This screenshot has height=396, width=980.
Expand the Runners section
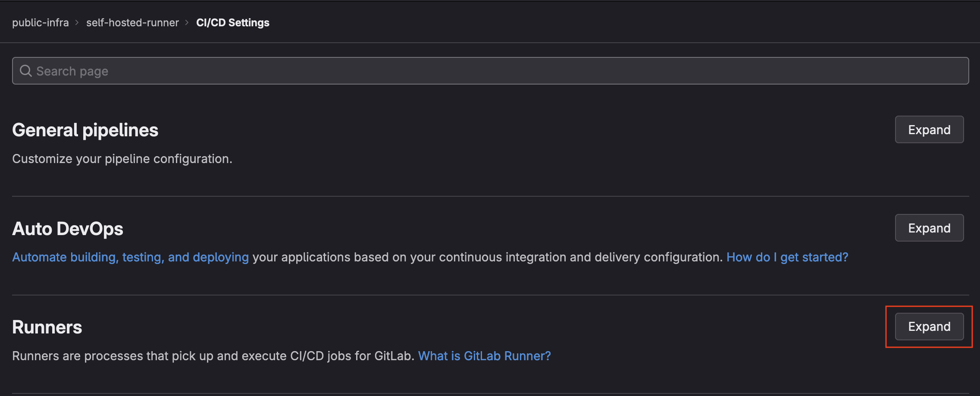coord(929,327)
